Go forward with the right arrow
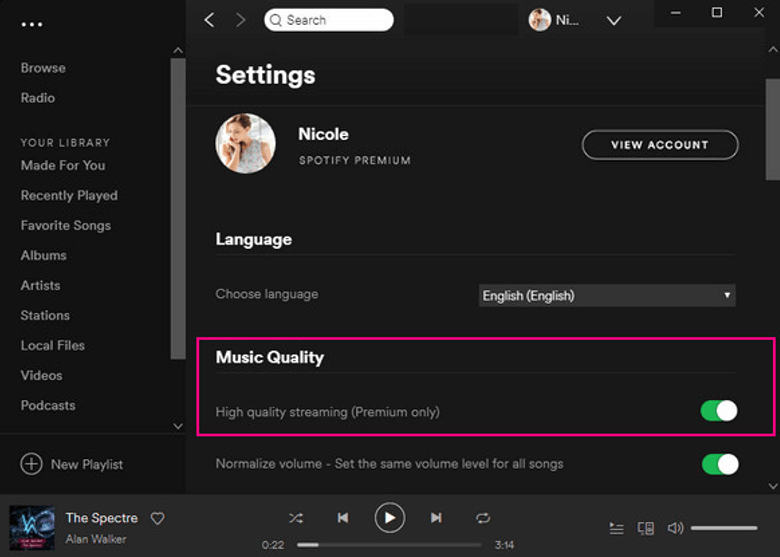780x557 pixels. pyautogui.click(x=241, y=20)
